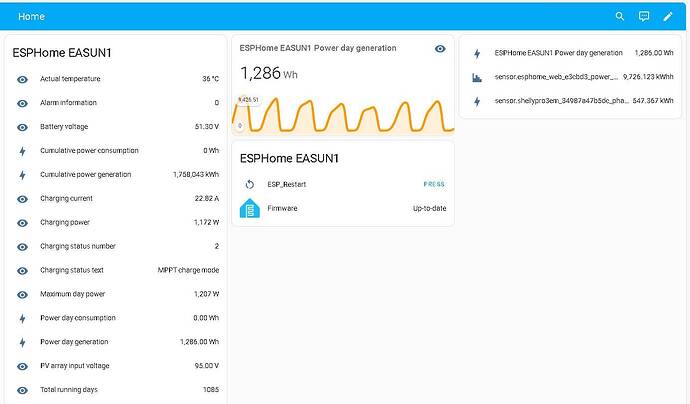This screenshot has width=690, height=404.
Task: Click the sensor.shellypro3em entity name
Action: (562, 101)
